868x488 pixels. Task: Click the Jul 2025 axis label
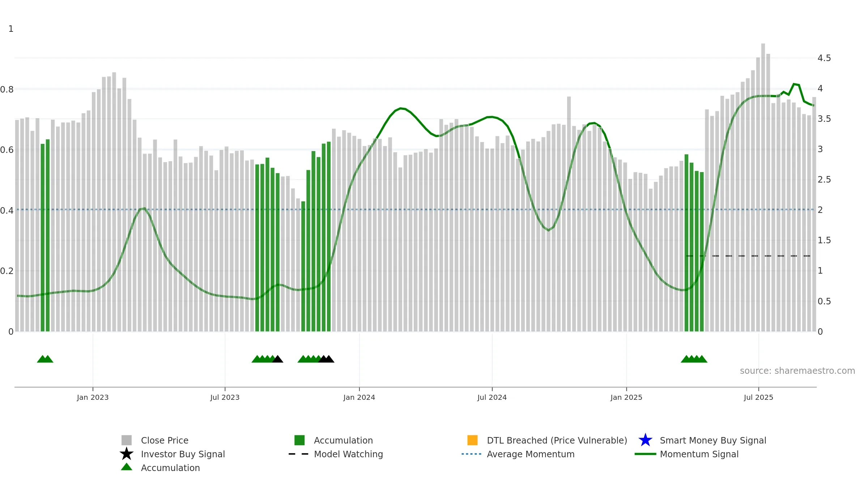758,398
